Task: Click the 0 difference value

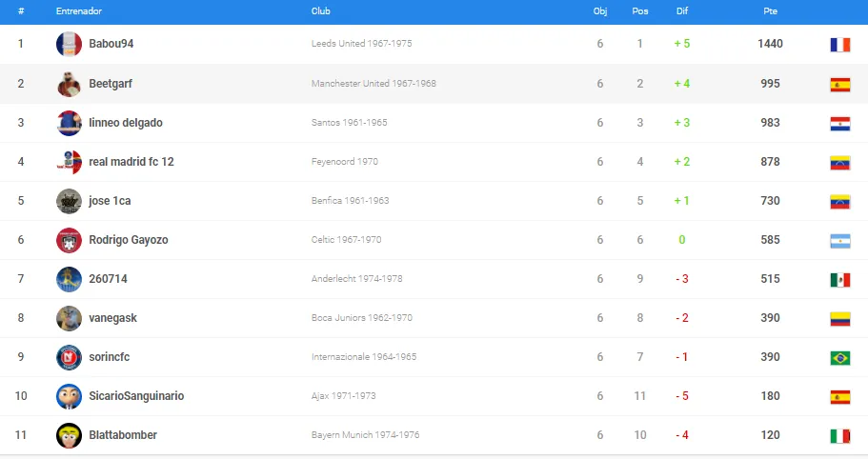Action: [x=682, y=240]
